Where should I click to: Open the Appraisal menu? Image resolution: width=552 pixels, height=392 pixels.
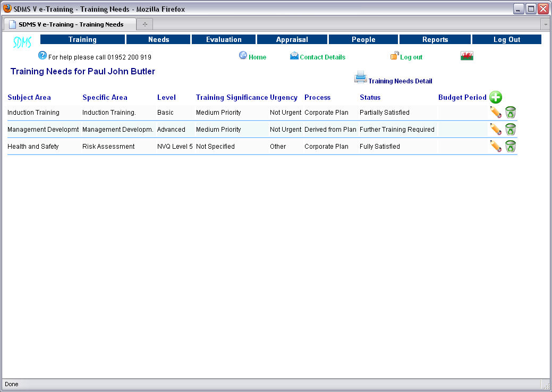292,39
